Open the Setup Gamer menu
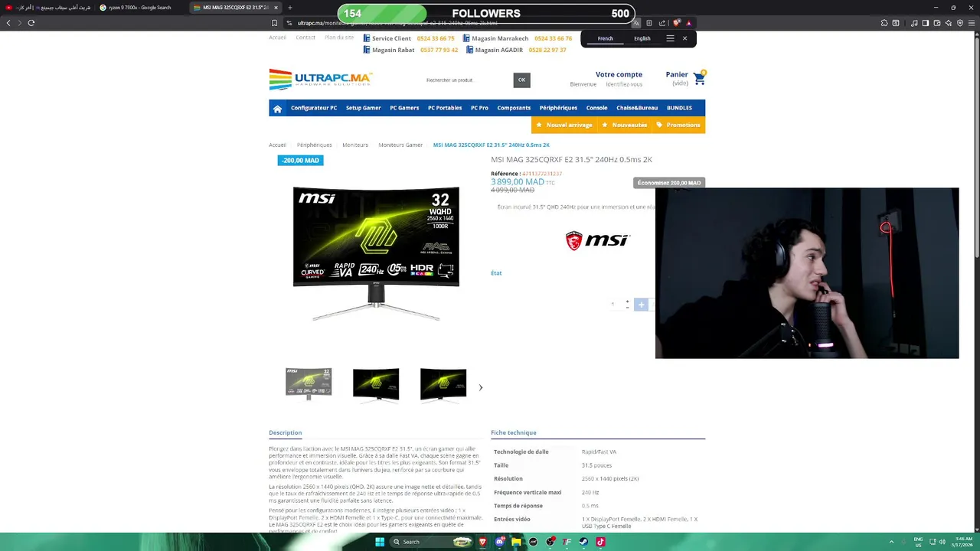The height and width of the screenshot is (551, 980). 363,108
